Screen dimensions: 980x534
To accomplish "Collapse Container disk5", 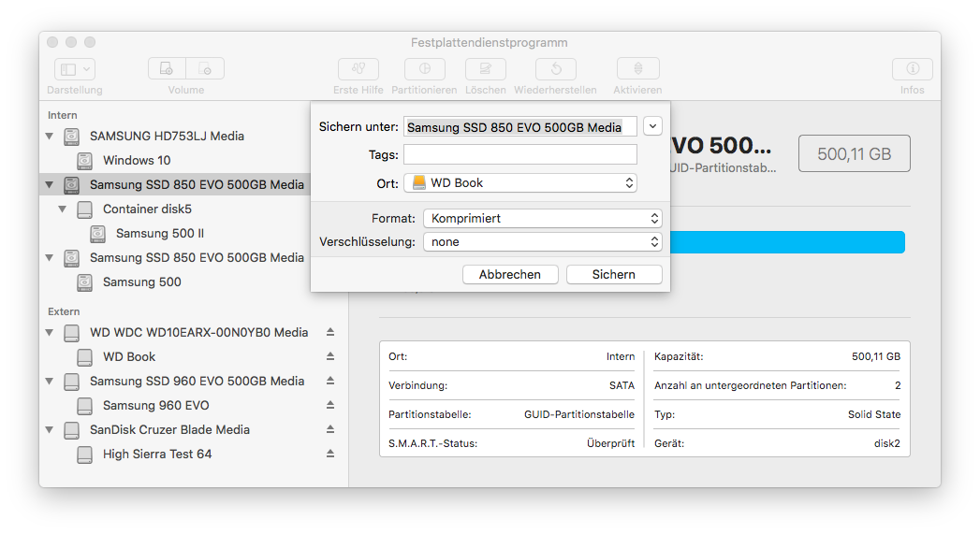I will pos(63,209).
